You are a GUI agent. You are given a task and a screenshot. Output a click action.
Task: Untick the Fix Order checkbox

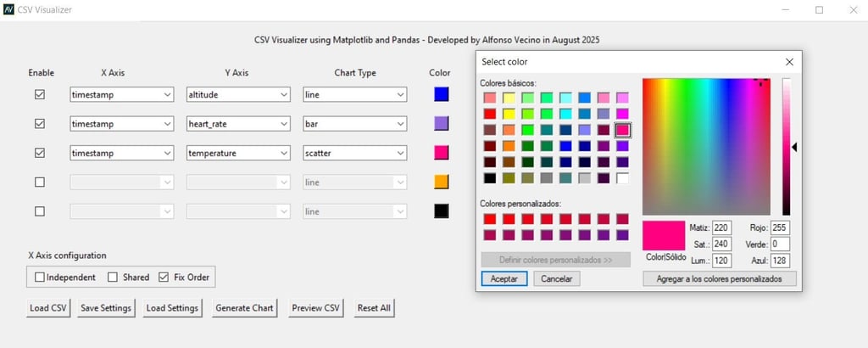tap(164, 277)
